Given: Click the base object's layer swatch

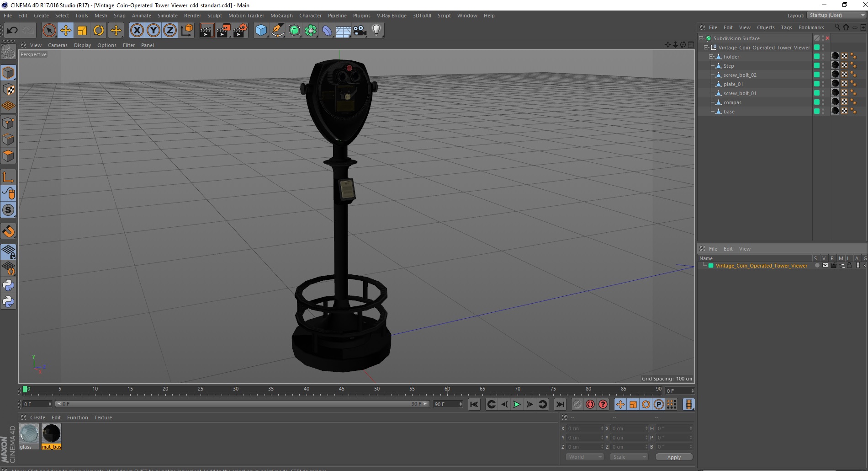Looking at the screenshot, I should (x=817, y=111).
